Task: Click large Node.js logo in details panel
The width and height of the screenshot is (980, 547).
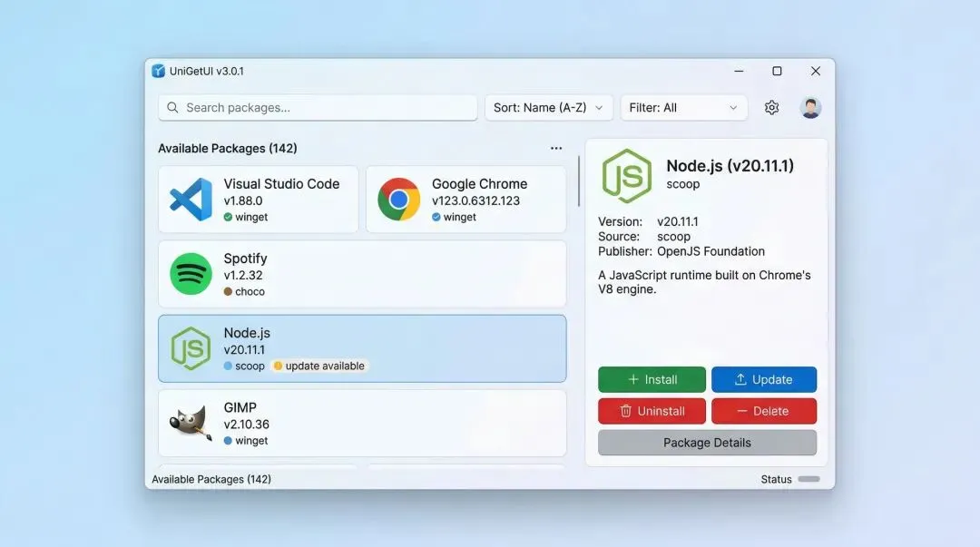Action: [x=627, y=176]
